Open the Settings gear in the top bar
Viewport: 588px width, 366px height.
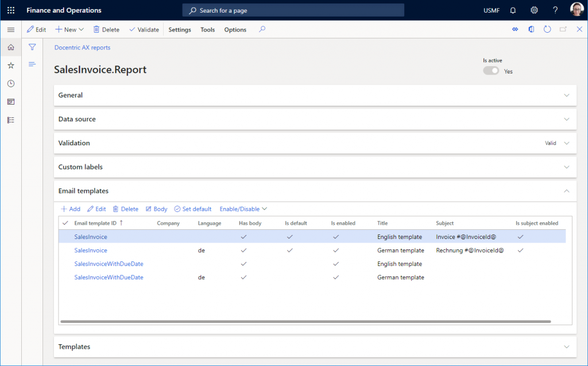533,10
